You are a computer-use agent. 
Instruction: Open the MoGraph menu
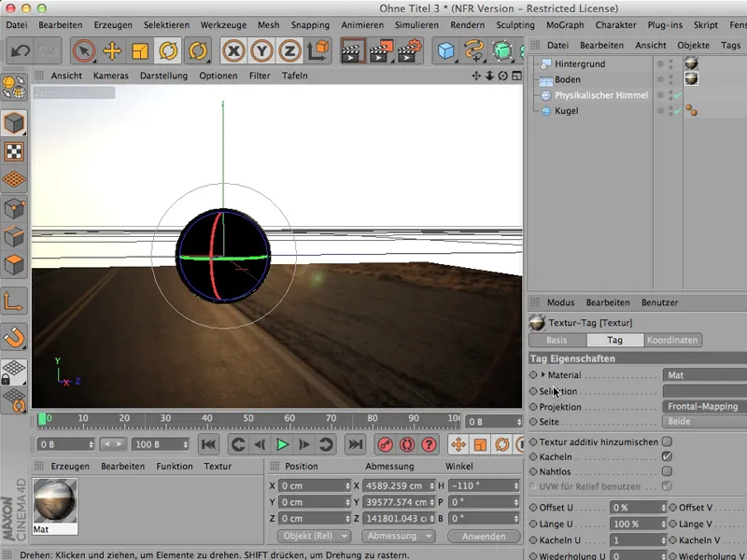(x=565, y=25)
